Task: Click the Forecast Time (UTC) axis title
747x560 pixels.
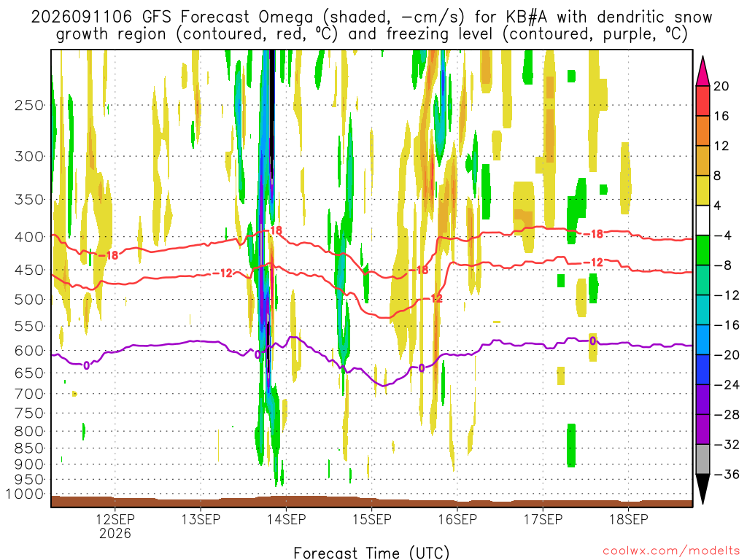Action: point(371,553)
